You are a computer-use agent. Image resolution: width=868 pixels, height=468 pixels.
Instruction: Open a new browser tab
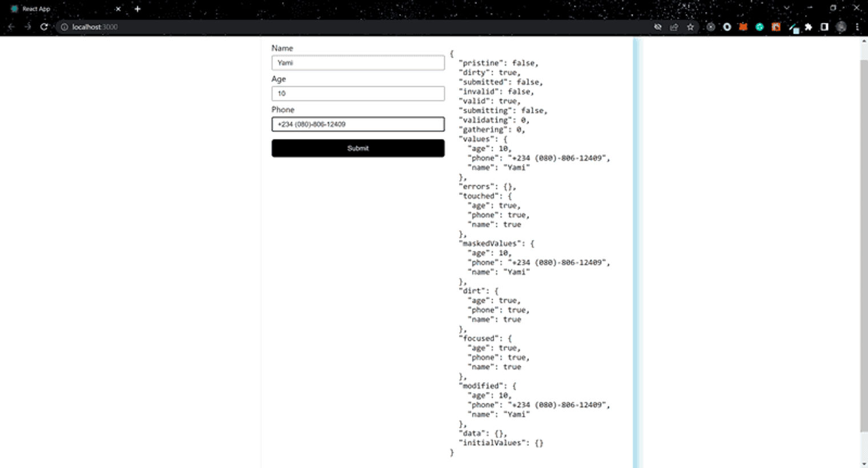[137, 9]
